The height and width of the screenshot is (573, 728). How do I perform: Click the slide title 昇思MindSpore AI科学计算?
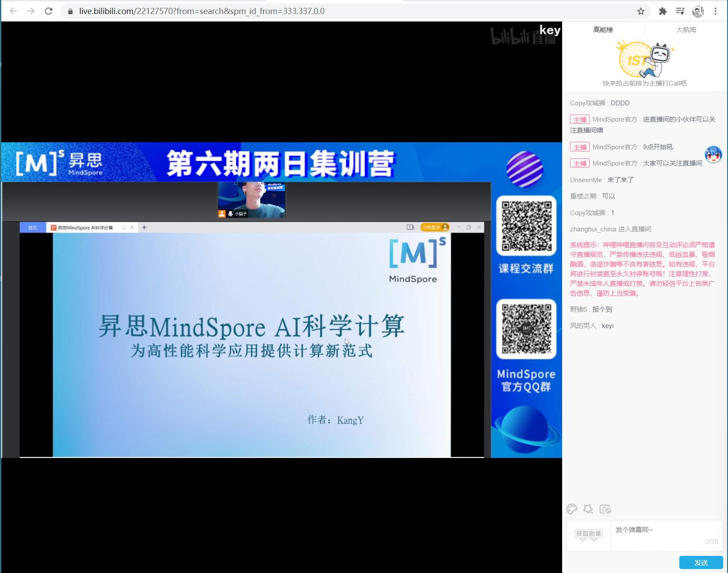(x=251, y=327)
